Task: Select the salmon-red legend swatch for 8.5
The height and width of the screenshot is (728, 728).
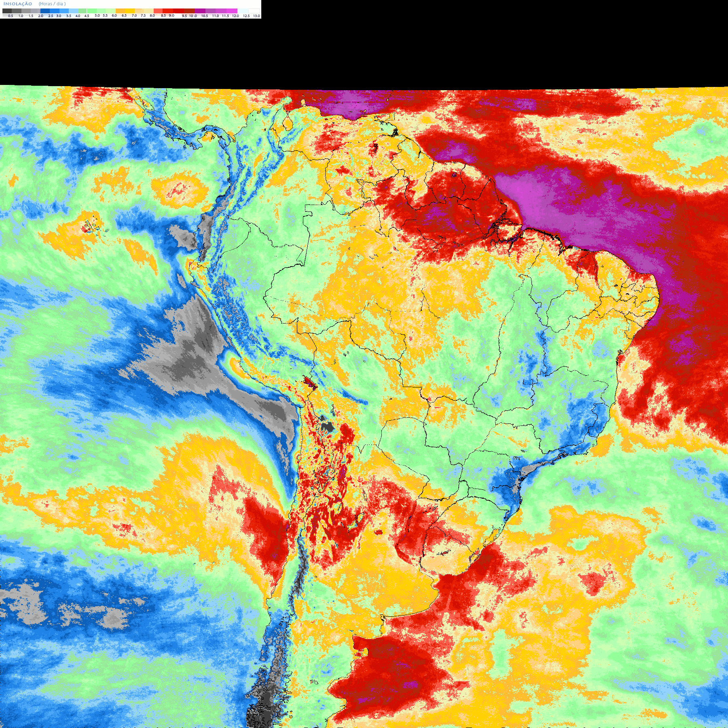Action: tap(158, 11)
